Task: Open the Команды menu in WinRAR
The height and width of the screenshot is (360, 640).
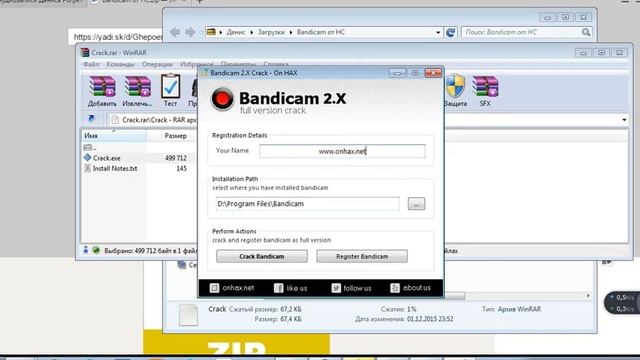Action: [x=120, y=64]
